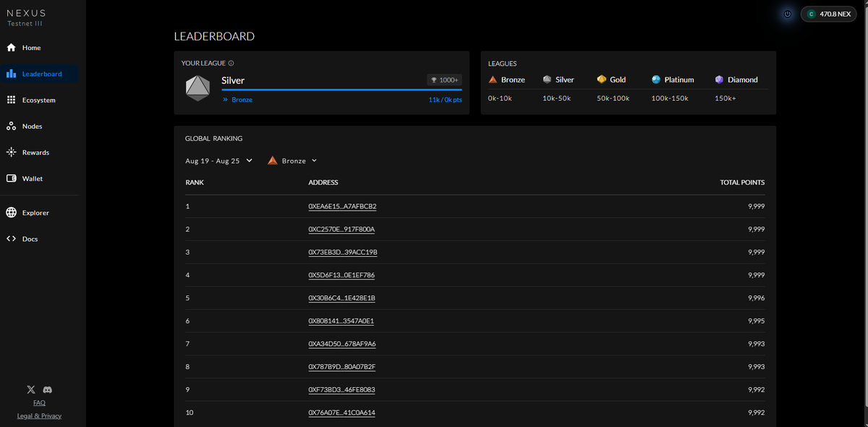Click the Platinum orb icon in Leagues panel
This screenshot has height=427, width=868.
tap(656, 80)
